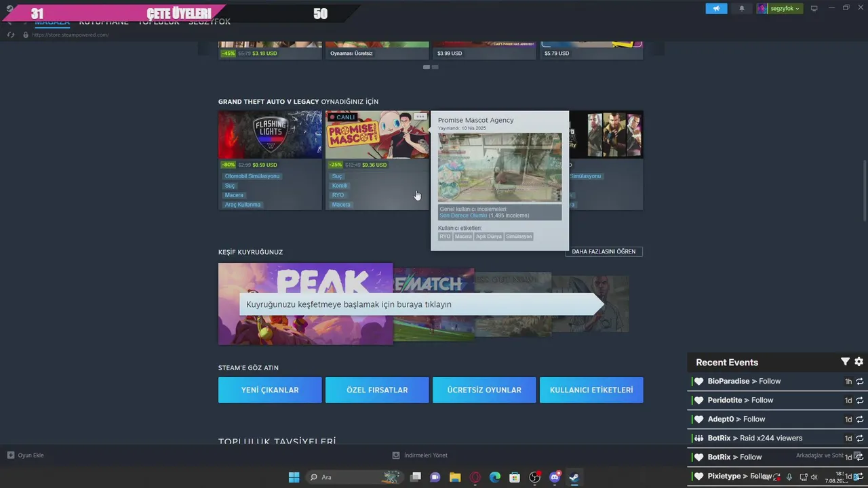Grab the page vertical scrollbar thumb
This screenshot has width=868, height=488.
point(864,190)
